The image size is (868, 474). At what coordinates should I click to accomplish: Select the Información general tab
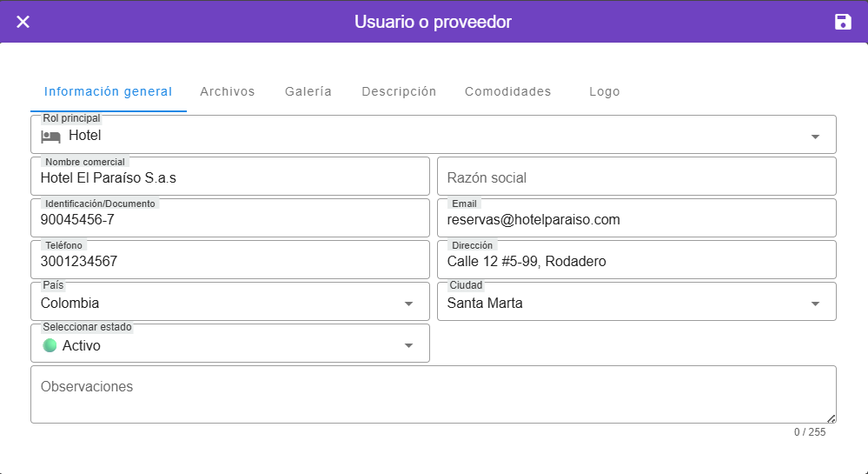[x=109, y=91]
